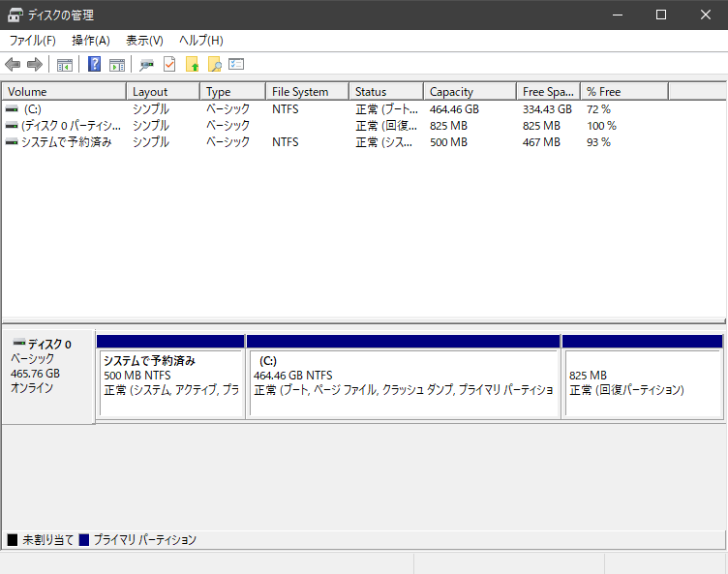The image size is (728, 574).
Task: Click black 未割り当て legend swatch
Action: click(x=13, y=539)
